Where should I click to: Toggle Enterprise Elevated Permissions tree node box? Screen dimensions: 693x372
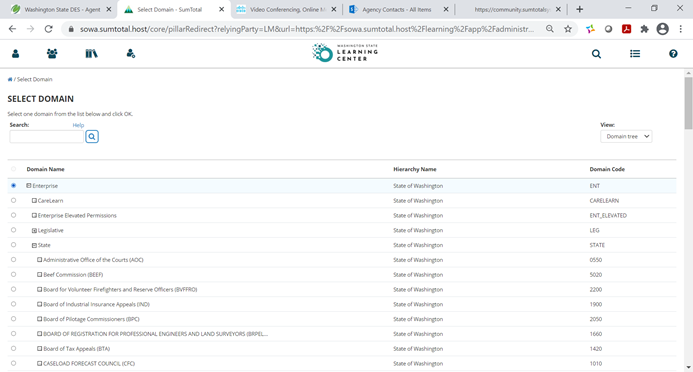[x=34, y=216]
